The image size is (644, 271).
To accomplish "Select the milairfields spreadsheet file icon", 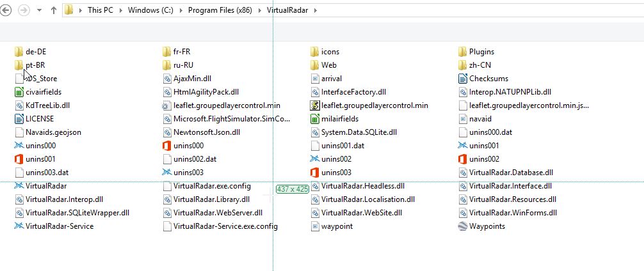I will click(314, 119).
